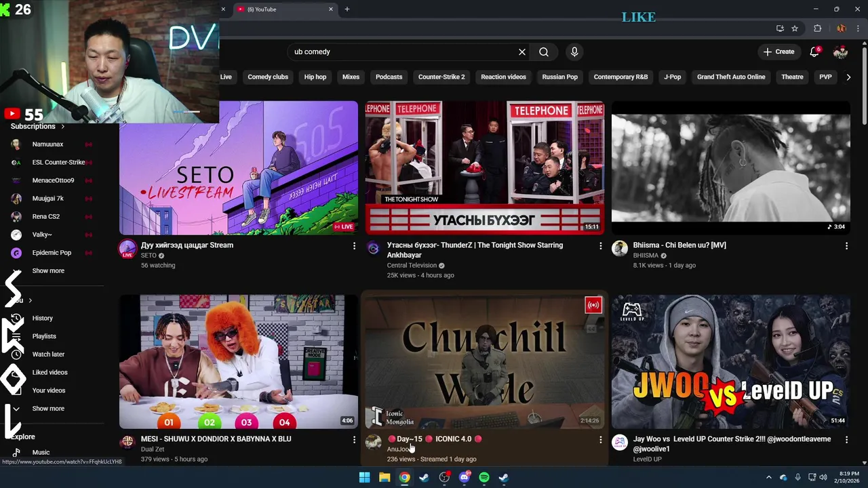Show hidden system tray icons
Screen dimensions: 868x488
tap(768, 477)
